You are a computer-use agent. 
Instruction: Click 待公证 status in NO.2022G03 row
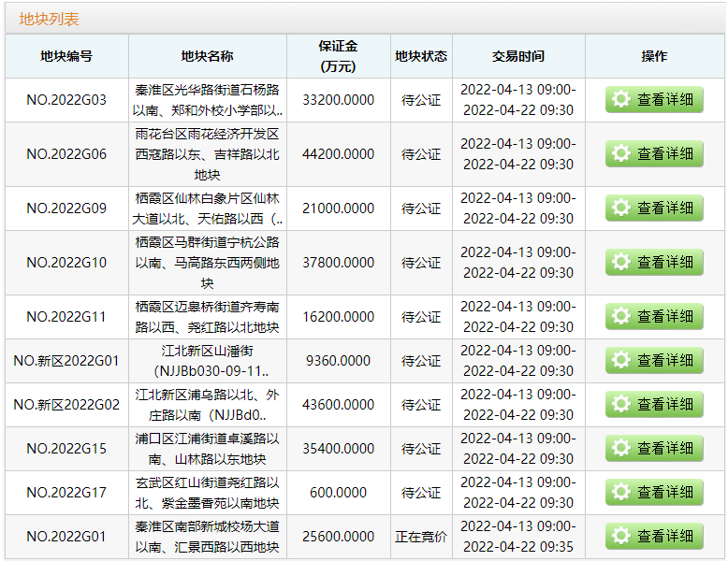(x=421, y=100)
